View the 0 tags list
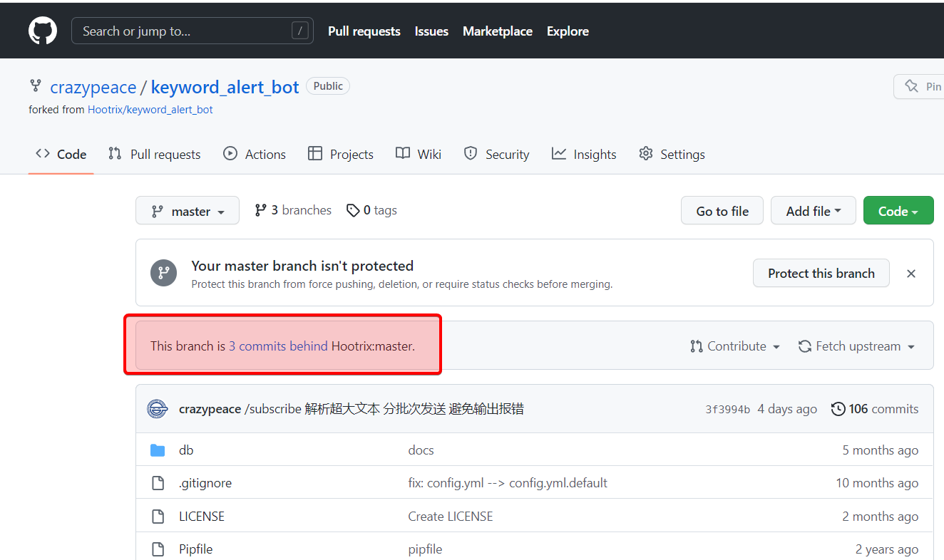Image resolution: width=944 pixels, height=560 pixels. click(x=371, y=210)
